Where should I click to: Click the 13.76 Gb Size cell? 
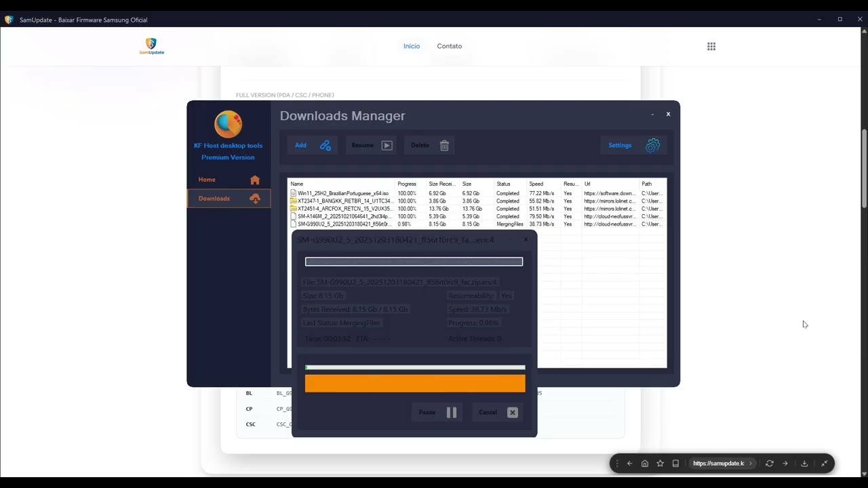tap(472, 209)
